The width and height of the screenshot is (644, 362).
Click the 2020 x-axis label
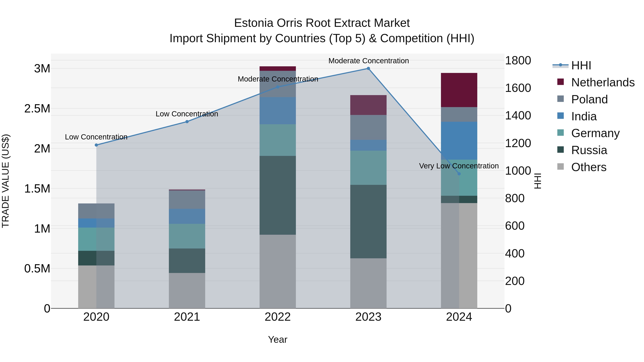[96, 317]
